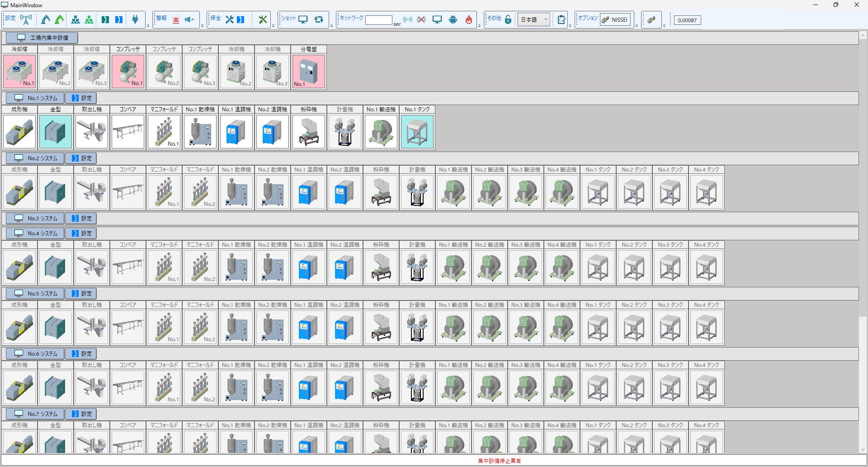Click the Android robot icon

point(453,19)
